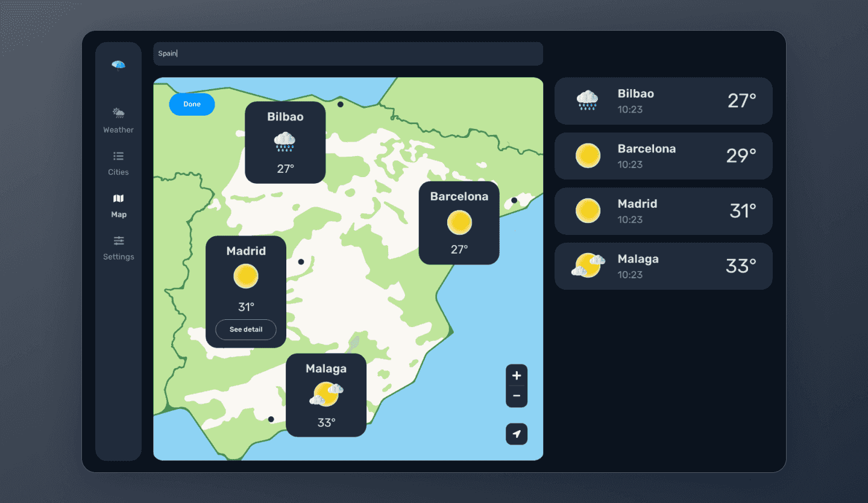The width and height of the screenshot is (868, 503).
Task: Click the sun icon on Madrid map card
Action: (x=246, y=276)
